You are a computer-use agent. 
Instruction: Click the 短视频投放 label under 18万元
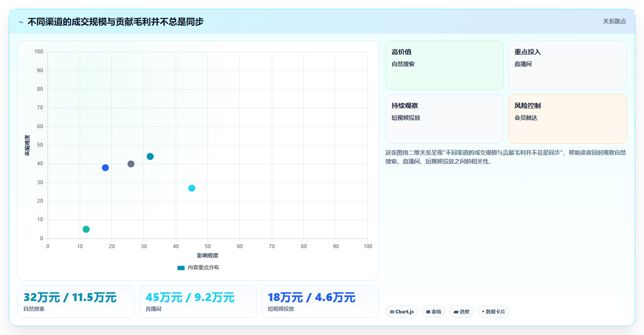coord(281,309)
